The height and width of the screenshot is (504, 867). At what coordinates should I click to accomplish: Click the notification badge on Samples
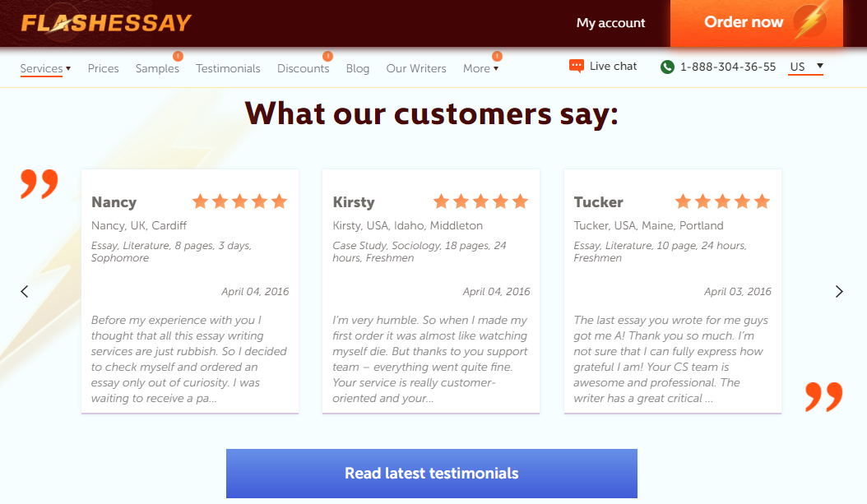pyautogui.click(x=178, y=57)
